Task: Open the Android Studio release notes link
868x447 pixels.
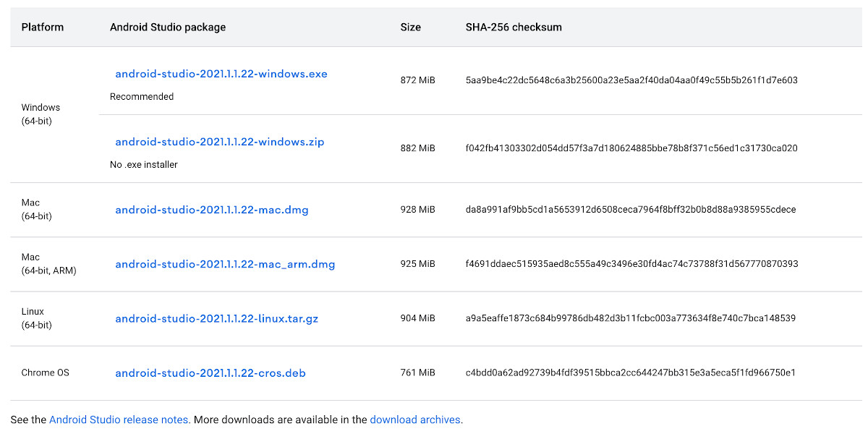Action: (120, 420)
